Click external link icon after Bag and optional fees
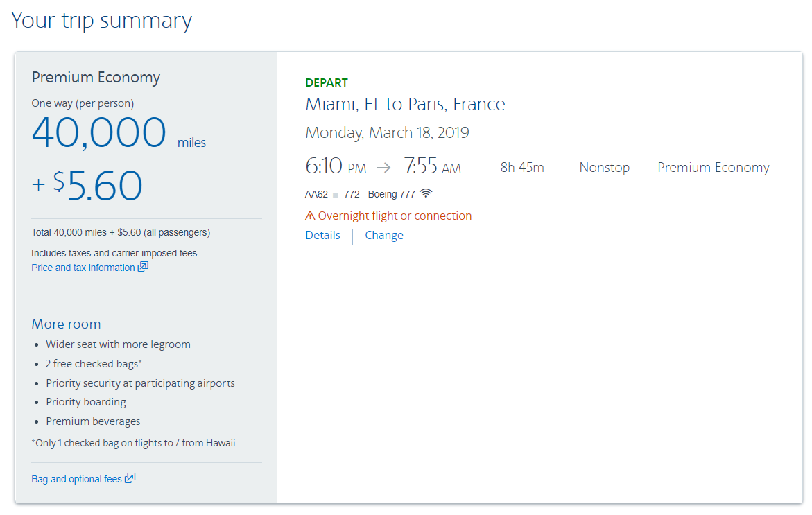812x515 pixels. point(130,478)
